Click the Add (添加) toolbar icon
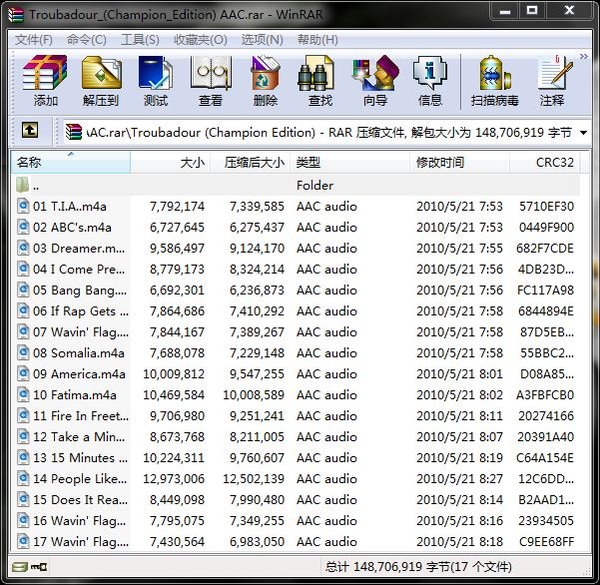The width and height of the screenshot is (600, 585). [45, 81]
